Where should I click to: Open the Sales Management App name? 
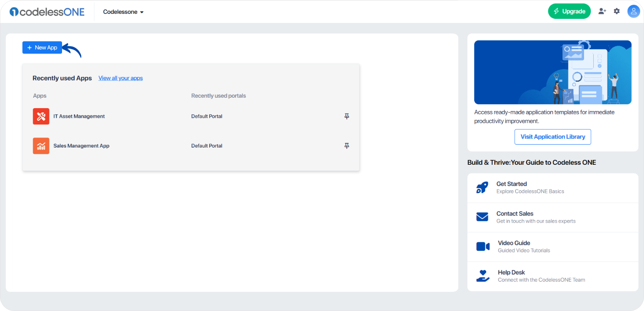81,146
